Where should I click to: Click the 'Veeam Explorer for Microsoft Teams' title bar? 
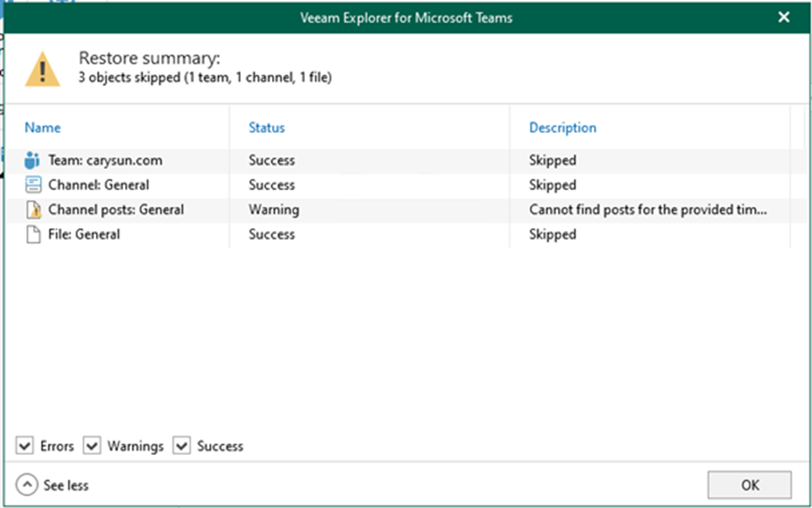[407, 17]
